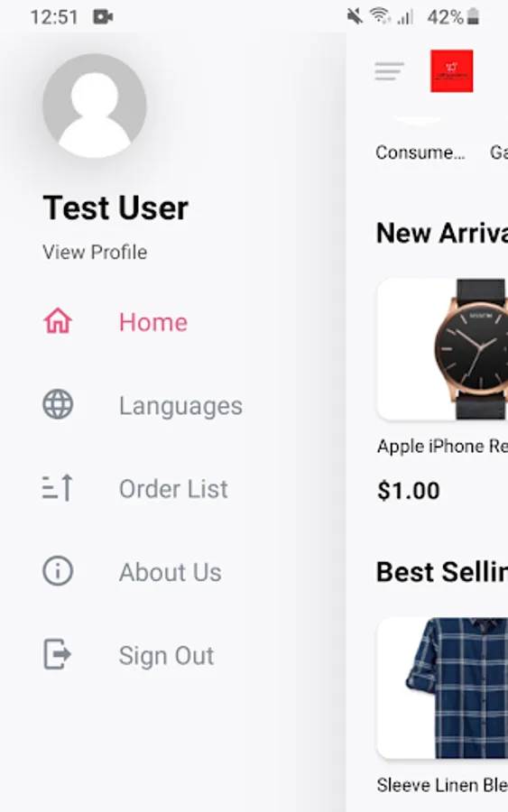Select the Consumer category tab
This screenshot has width=508, height=812.
click(420, 152)
